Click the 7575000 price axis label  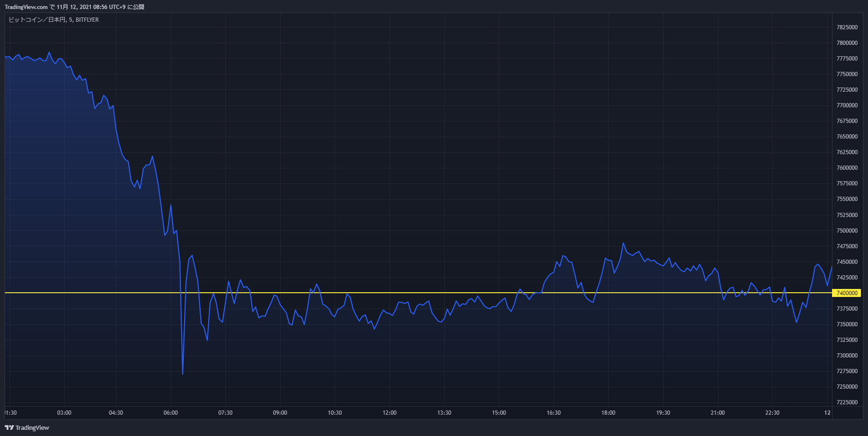847,183
